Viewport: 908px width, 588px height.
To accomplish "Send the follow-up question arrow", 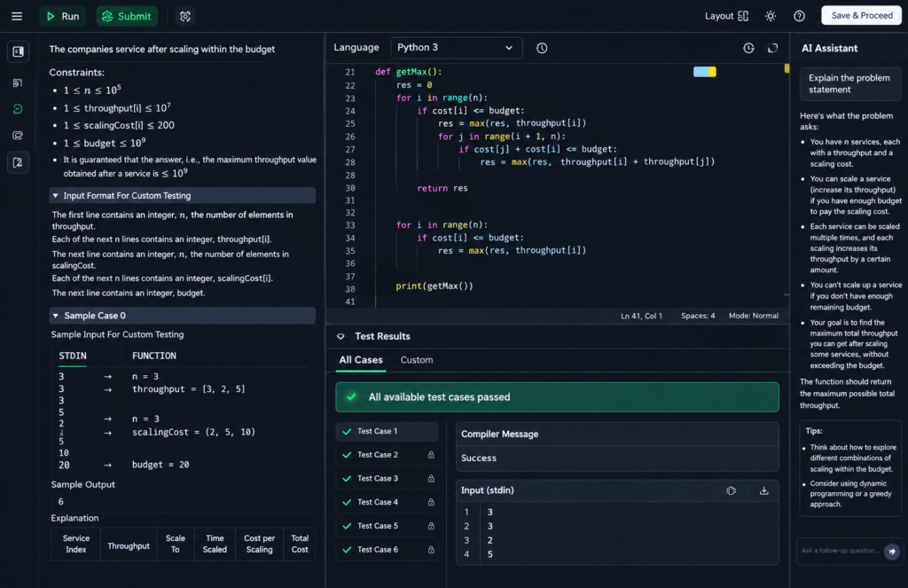I will [x=892, y=551].
